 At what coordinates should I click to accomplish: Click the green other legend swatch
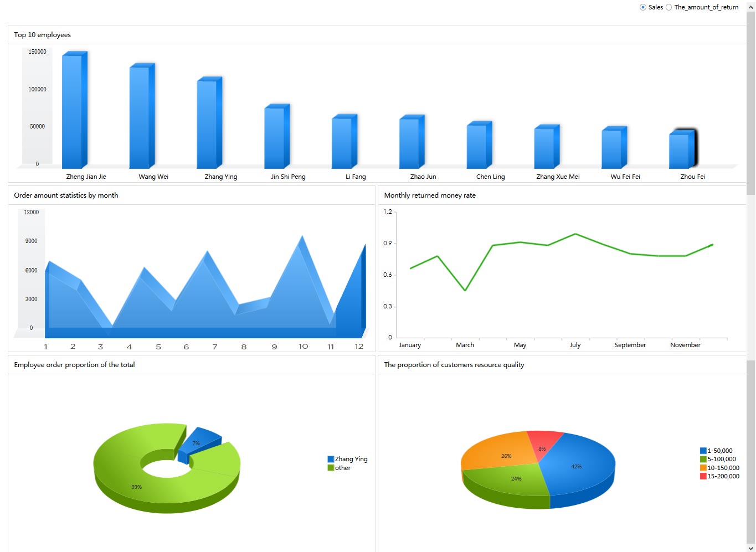click(x=331, y=468)
